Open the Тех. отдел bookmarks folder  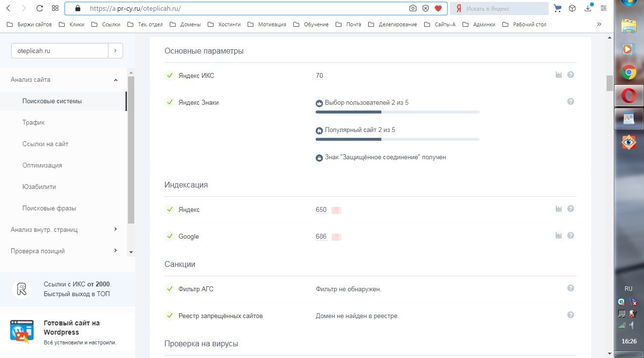[144, 24]
